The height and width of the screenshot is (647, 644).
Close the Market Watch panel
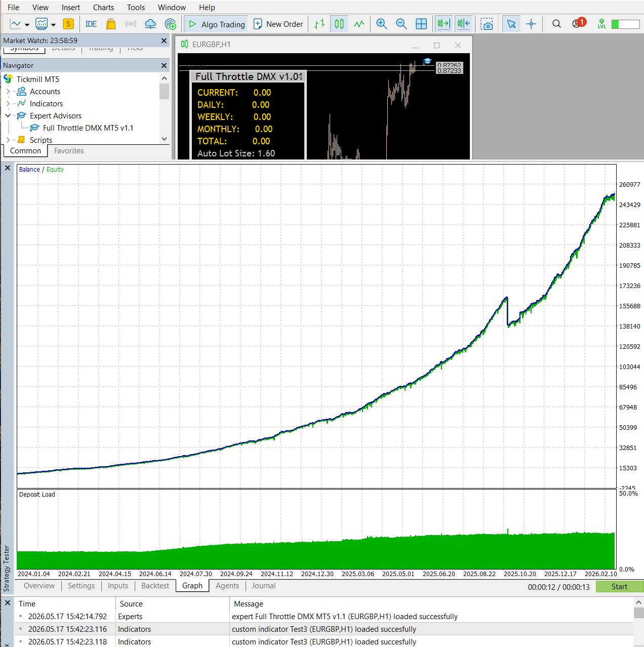tap(164, 41)
